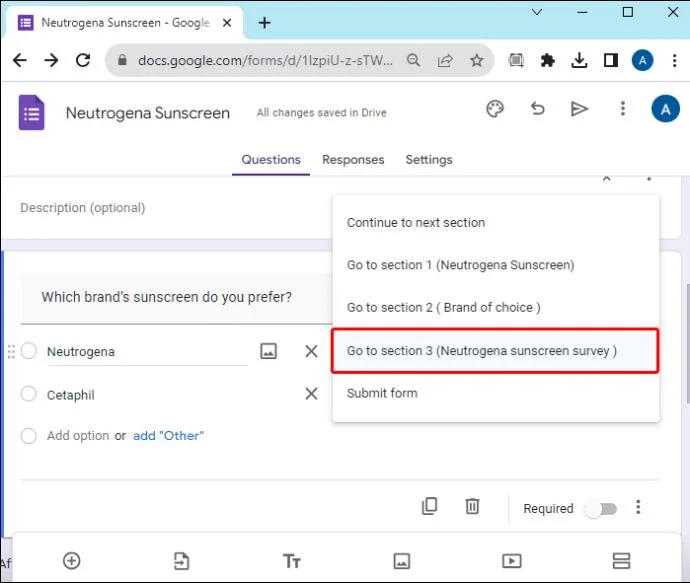
Task: Open the screenshot capture extension icon
Action: pos(516,60)
